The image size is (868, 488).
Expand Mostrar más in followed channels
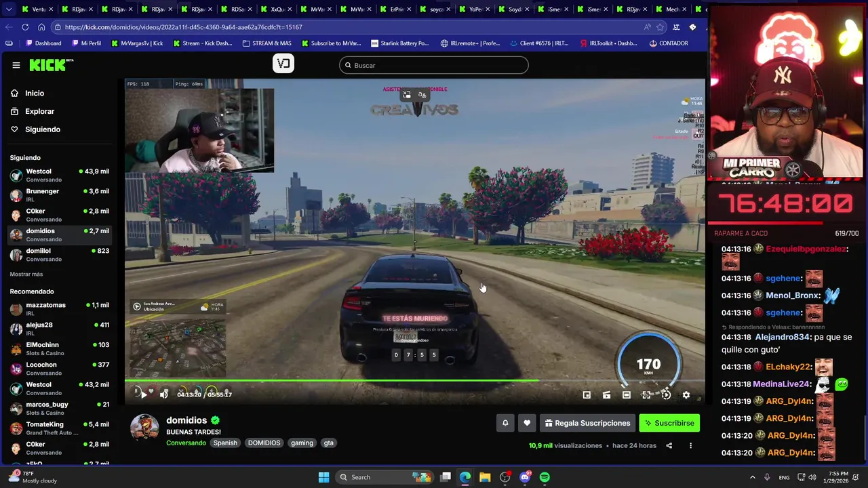coord(26,274)
